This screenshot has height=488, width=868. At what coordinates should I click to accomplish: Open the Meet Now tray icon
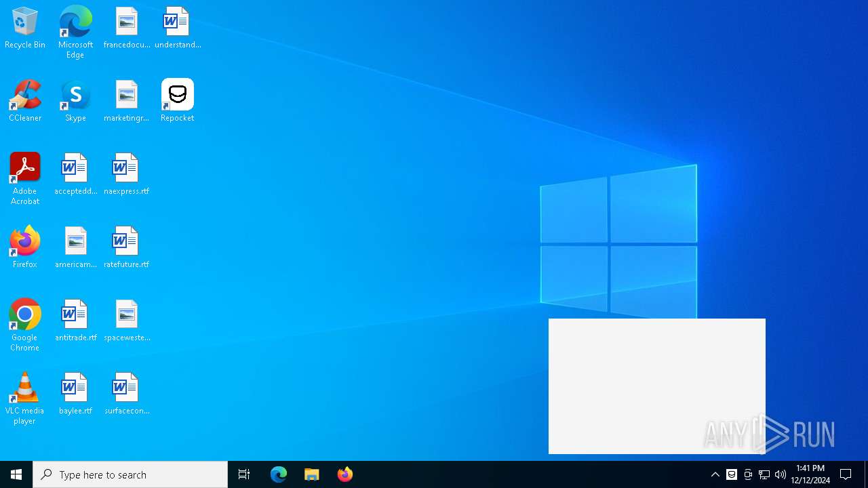coord(748,474)
